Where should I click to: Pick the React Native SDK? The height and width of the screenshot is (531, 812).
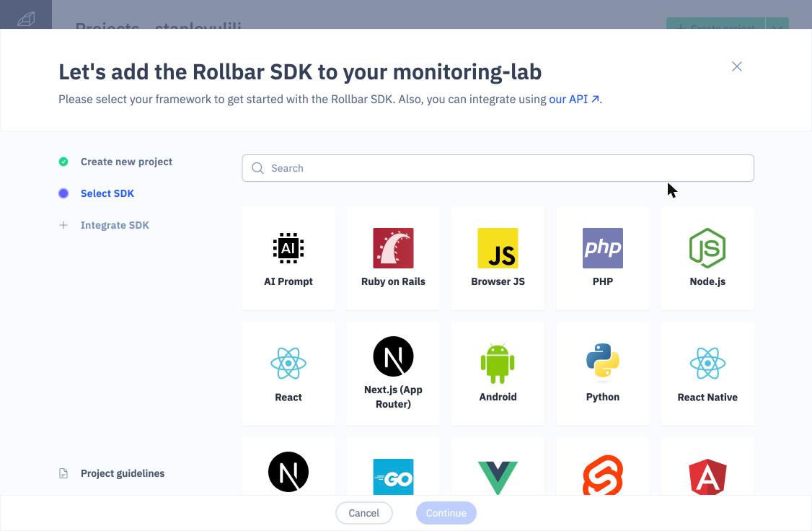click(707, 374)
